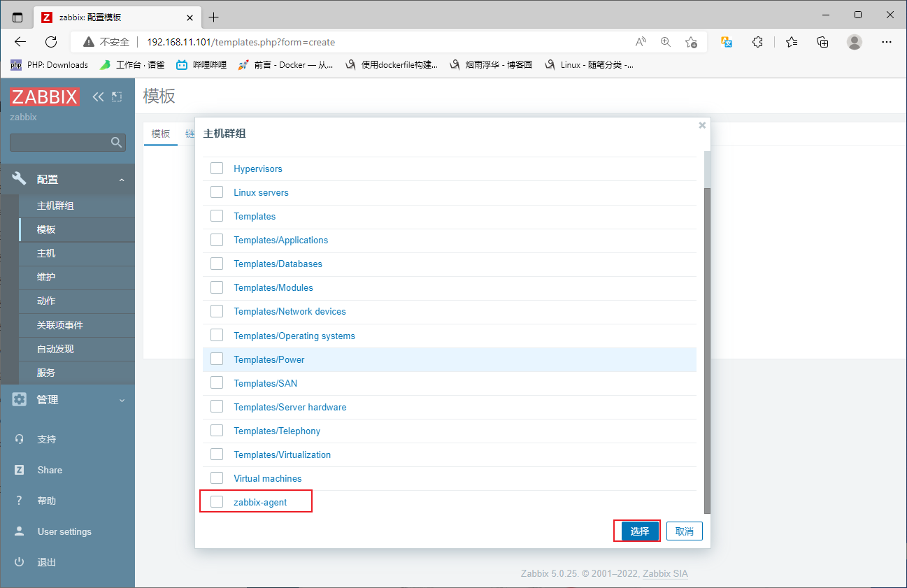Close the 主机群组 dialog with the X
Viewport: 907px width, 588px height.
click(702, 125)
